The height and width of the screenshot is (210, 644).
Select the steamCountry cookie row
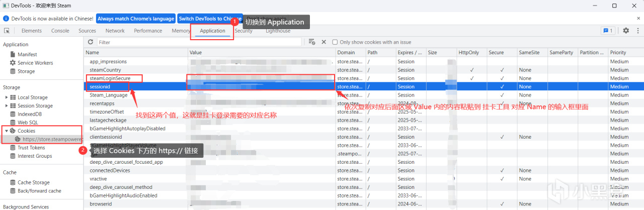[364, 70]
